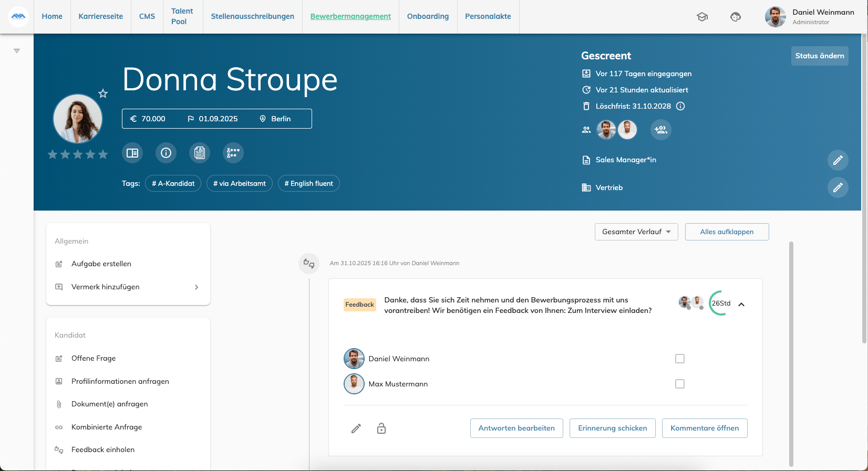Go to the Stellenausschreibungen tab
The image size is (868, 471).
[x=252, y=16]
